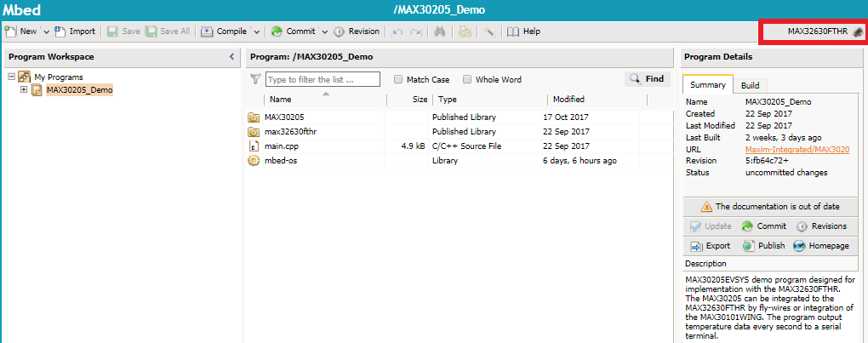Click the main.cpp file icon
This screenshot has width=868, height=343.
coord(254,146)
